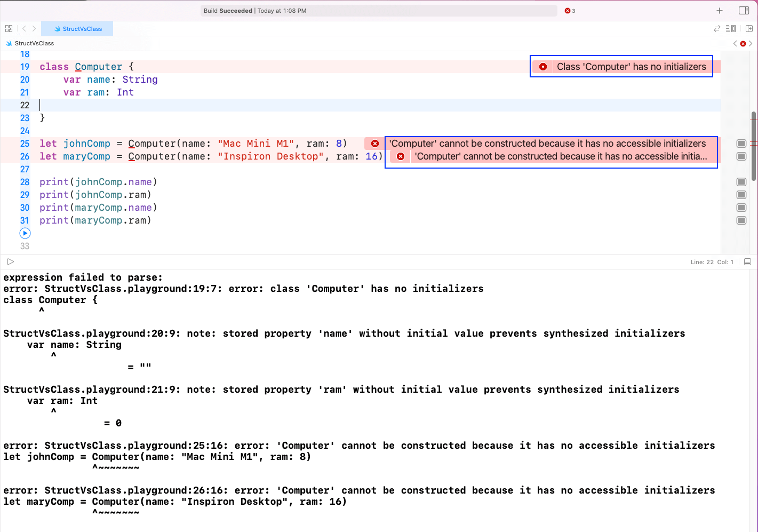
Task: Open StructVsClass in the jump bar
Action: click(x=34, y=43)
